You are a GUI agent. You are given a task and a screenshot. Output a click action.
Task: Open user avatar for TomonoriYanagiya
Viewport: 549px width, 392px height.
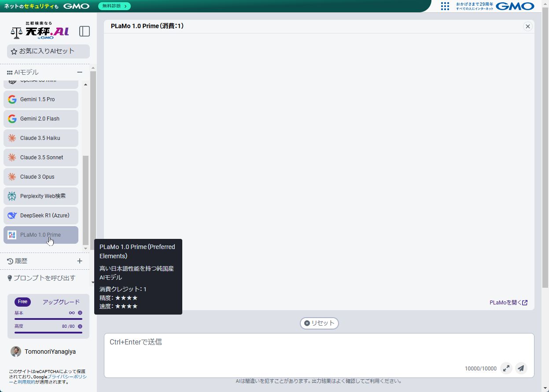(16, 352)
